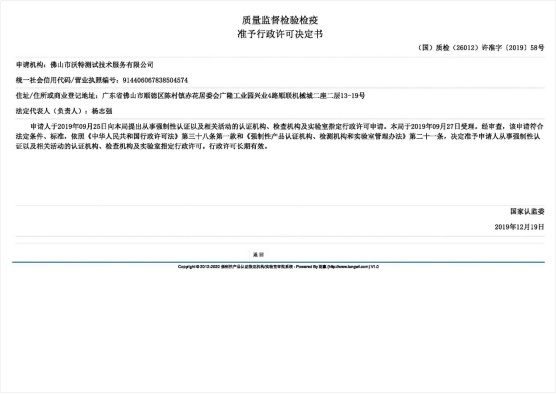This screenshot has width=556, height=394.
Task: Click the credit code 91440606783850457​4
Action: point(155,80)
